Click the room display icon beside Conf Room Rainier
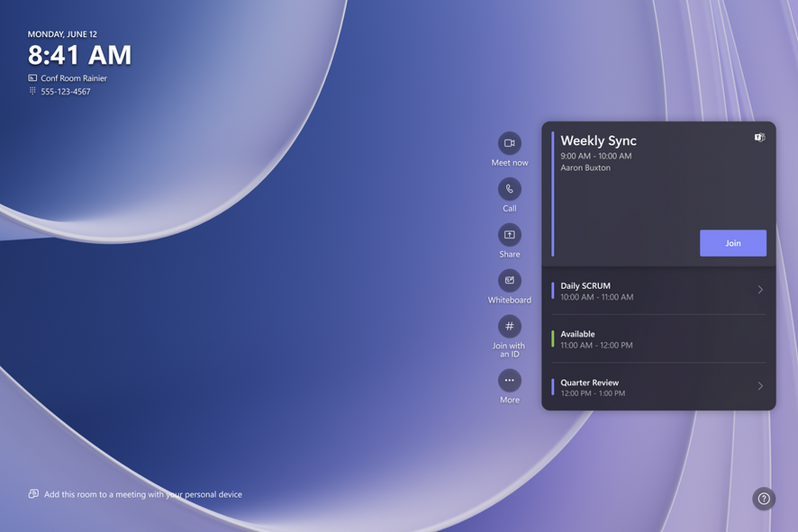This screenshot has height=532, width=798. coord(32,77)
